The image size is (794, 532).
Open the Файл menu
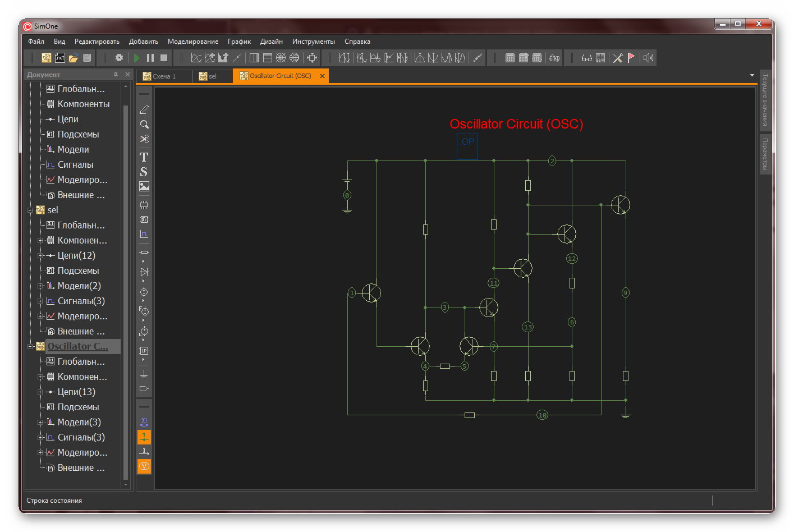click(36, 42)
